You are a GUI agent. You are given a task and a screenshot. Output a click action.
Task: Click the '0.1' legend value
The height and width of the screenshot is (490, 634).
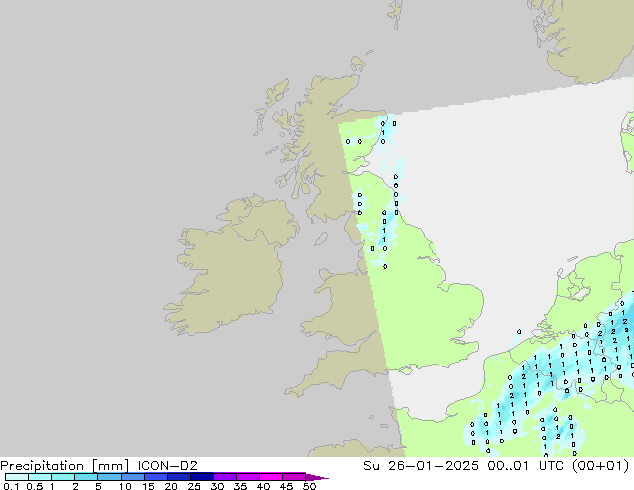[x=11, y=486]
